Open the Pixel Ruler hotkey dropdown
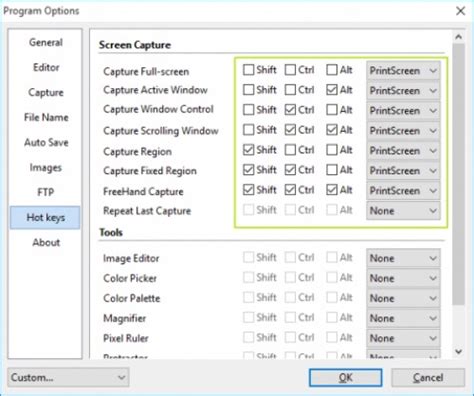 coord(403,338)
